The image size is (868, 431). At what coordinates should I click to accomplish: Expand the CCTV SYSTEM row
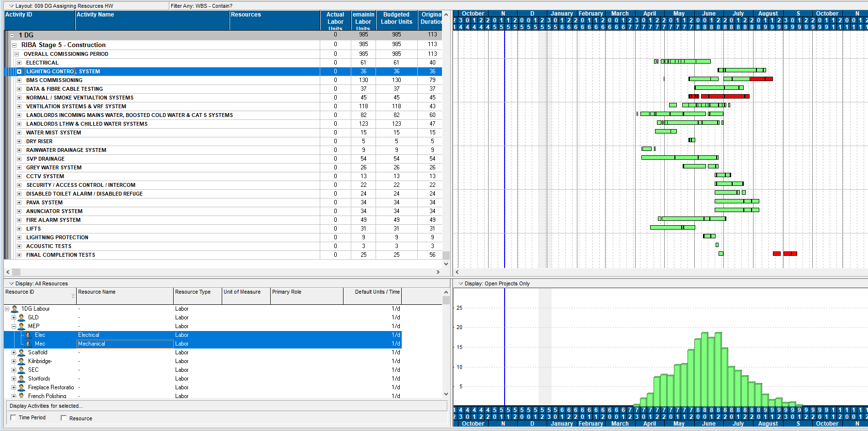pos(19,176)
